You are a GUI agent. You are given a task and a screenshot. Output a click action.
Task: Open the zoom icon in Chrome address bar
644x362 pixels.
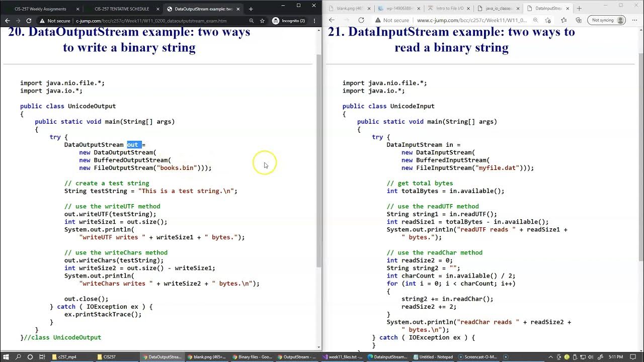click(252, 21)
